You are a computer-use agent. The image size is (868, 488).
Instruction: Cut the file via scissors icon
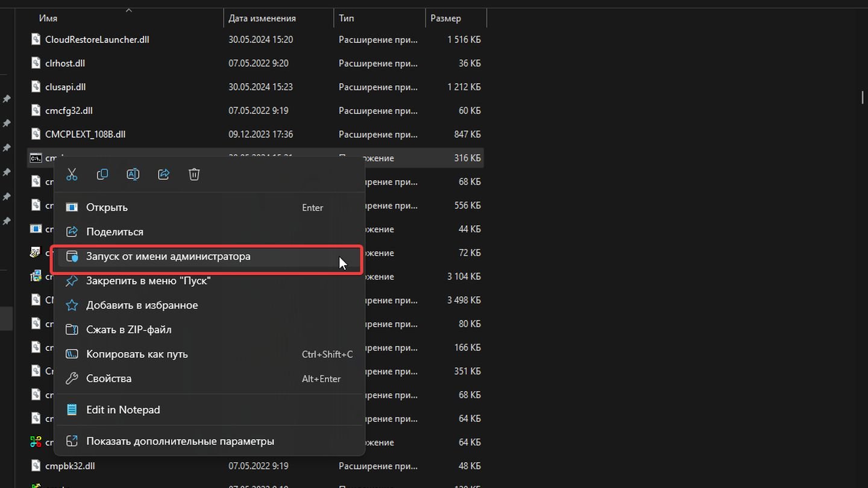(72, 175)
